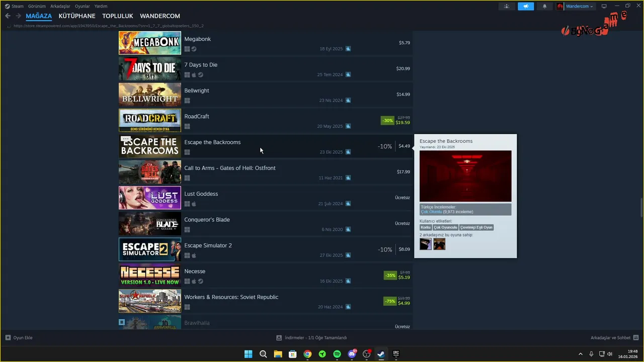Click the -30% discount badge on RoadCraft
Viewport: 644px width, 362px height.
(x=387, y=120)
